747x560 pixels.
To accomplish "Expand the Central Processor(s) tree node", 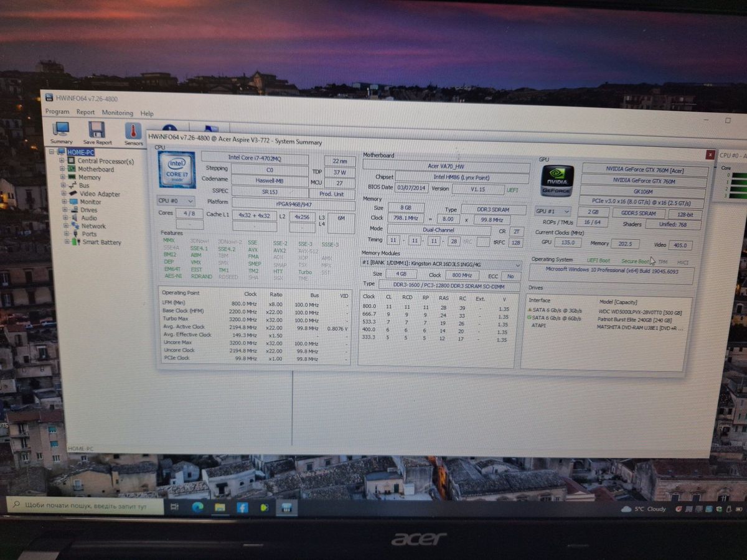I will pyautogui.click(x=62, y=161).
